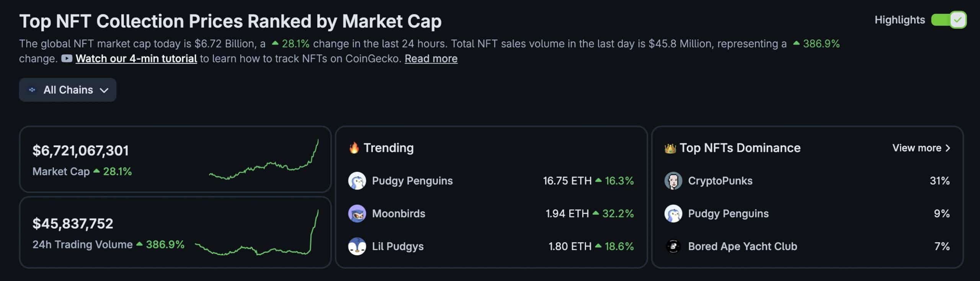Click the fire icon next to Trending
The image size is (980, 281).
[354, 148]
